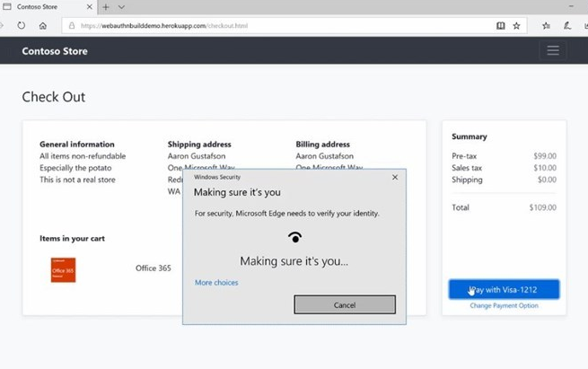Close the Contoso Store tab
This screenshot has width=588, height=369.
coord(89,7)
